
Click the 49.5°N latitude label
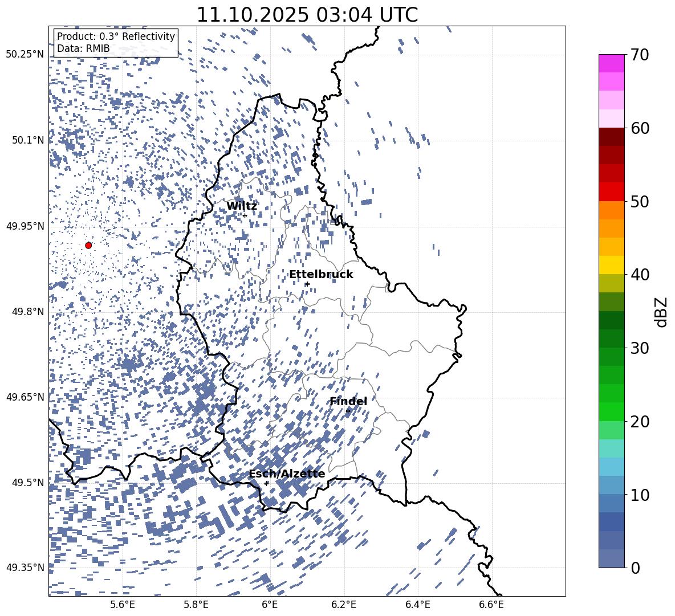point(28,482)
